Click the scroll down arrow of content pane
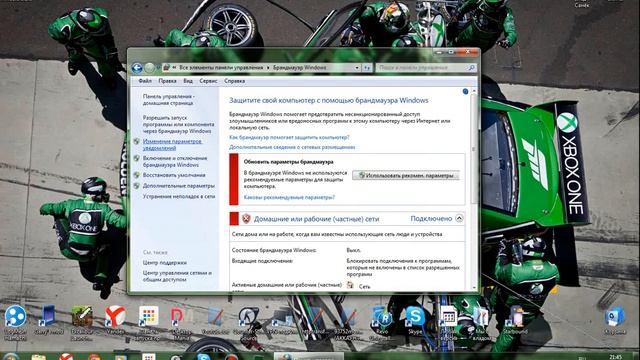The image size is (640, 360). point(474,287)
